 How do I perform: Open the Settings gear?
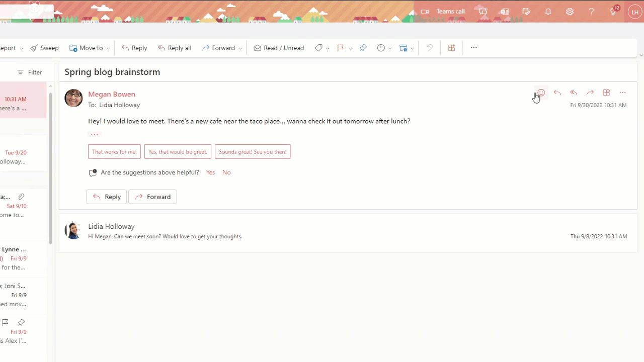[x=570, y=12]
